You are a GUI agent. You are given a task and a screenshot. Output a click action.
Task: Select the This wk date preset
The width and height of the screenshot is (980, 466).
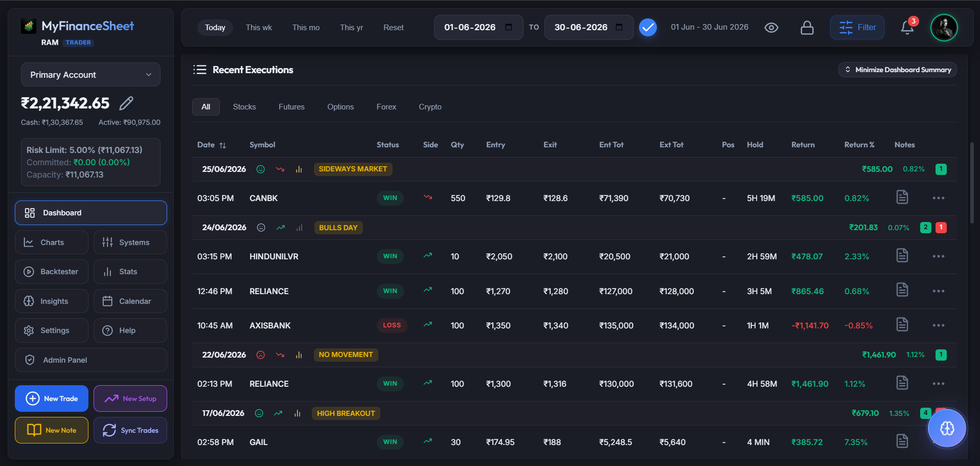[x=259, y=28]
